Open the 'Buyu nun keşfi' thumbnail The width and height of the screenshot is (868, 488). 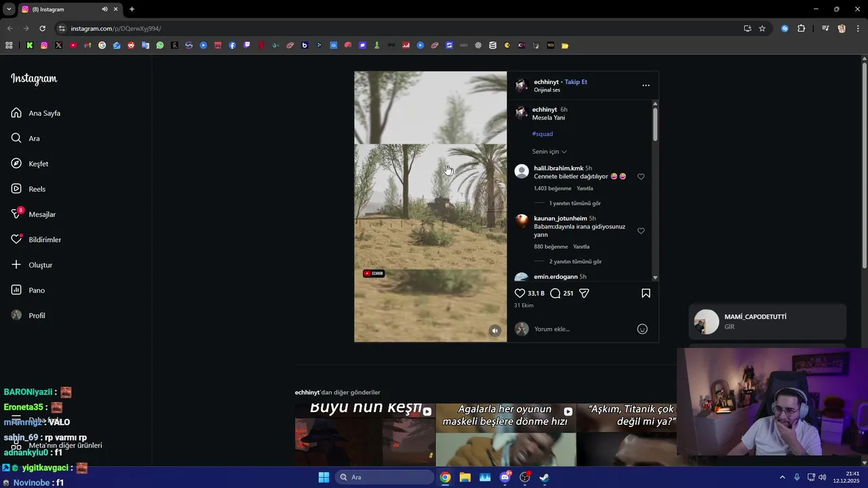point(365,434)
